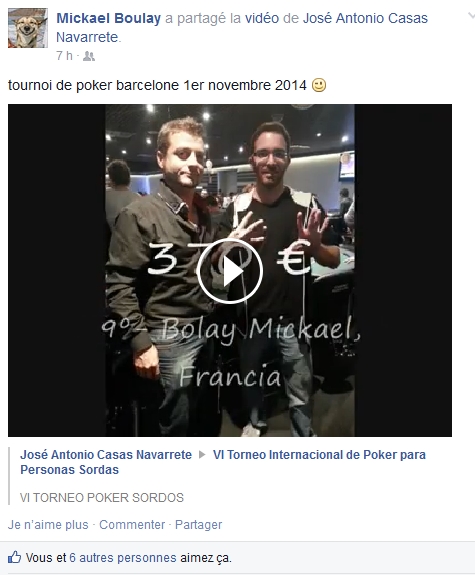Click 'Partager' to share the post

[198, 524]
